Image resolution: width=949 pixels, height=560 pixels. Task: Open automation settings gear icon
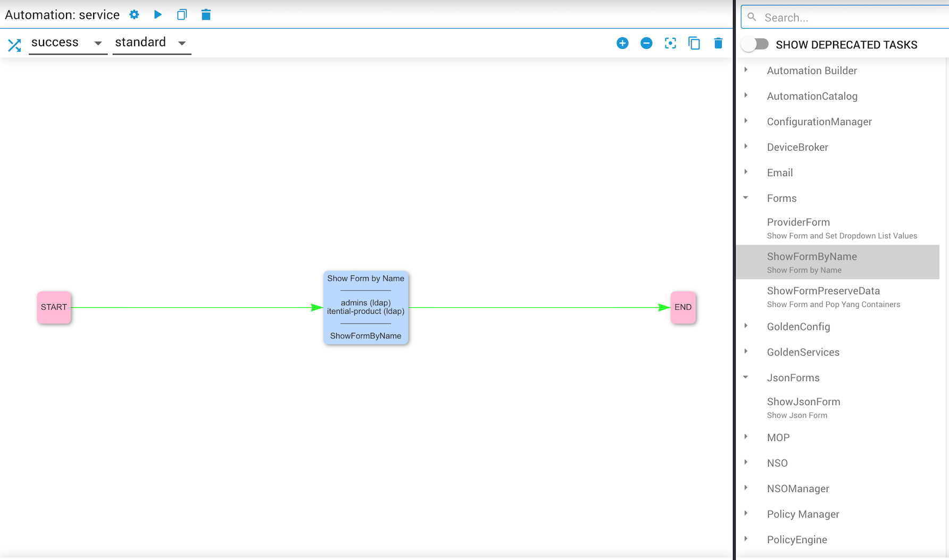(134, 15)
